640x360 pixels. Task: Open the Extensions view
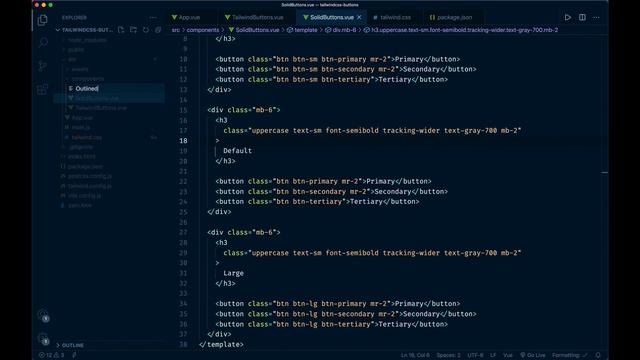(42, 89)
